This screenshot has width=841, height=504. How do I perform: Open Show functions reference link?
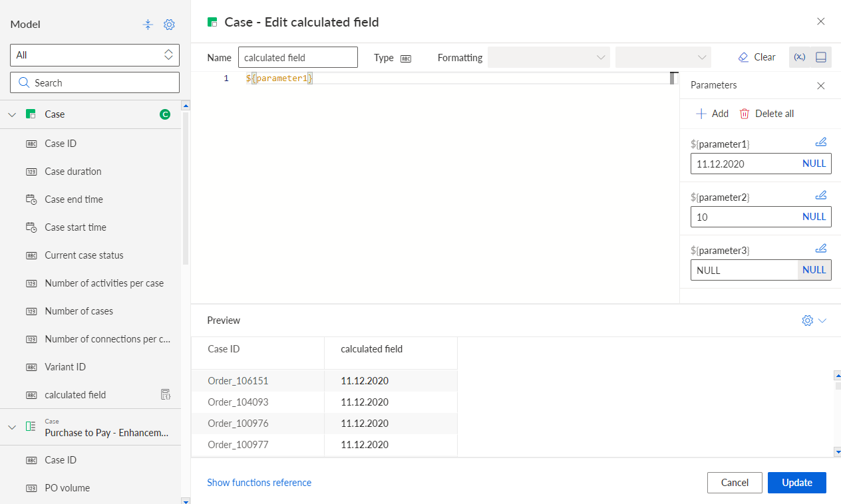259,483
